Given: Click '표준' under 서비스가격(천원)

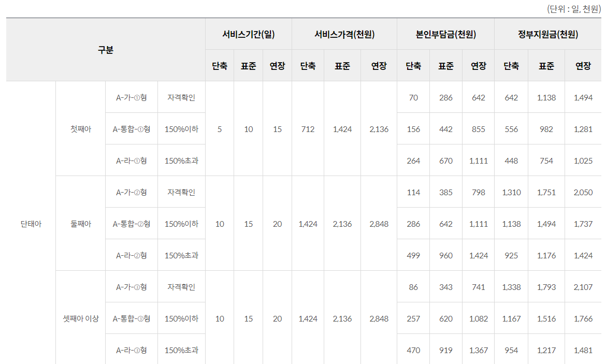Looking at the screenshot, I should (x=342, y=66).
